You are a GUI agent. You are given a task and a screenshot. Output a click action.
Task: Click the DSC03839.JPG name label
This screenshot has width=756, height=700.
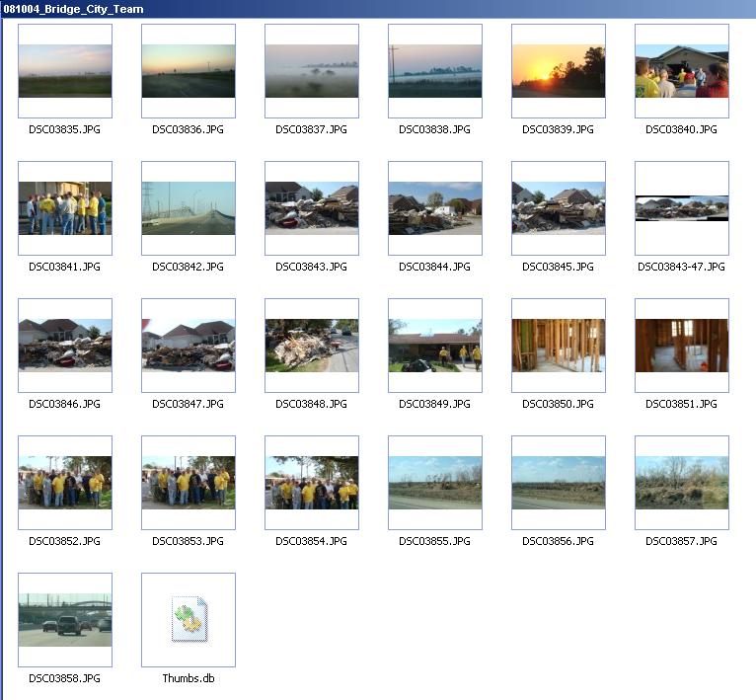click(559, 129)
